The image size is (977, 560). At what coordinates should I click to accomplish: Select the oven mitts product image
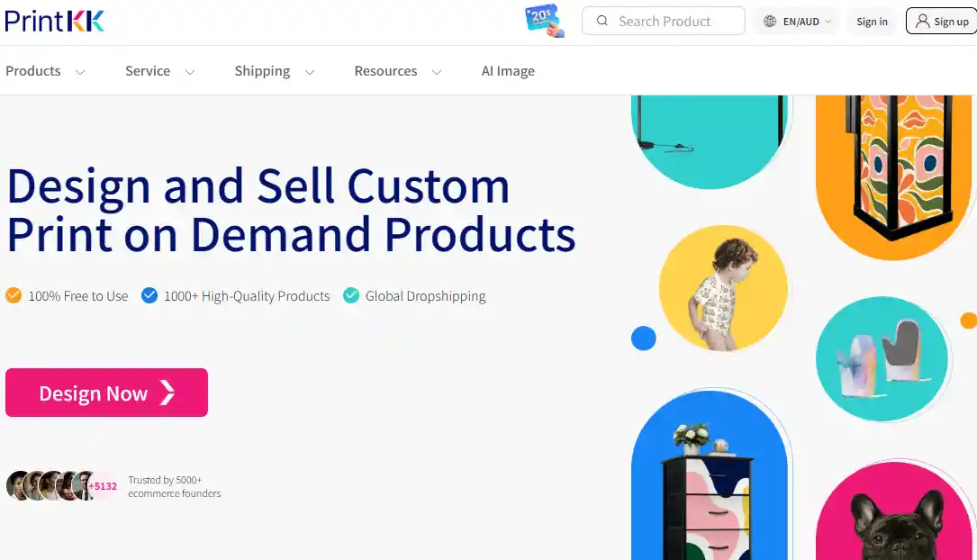(x=882, y=359)
